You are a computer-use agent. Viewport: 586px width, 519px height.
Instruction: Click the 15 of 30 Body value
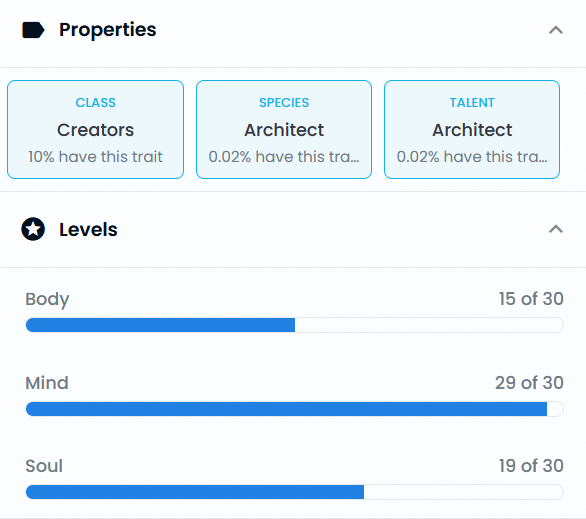(x=531, y=299)
